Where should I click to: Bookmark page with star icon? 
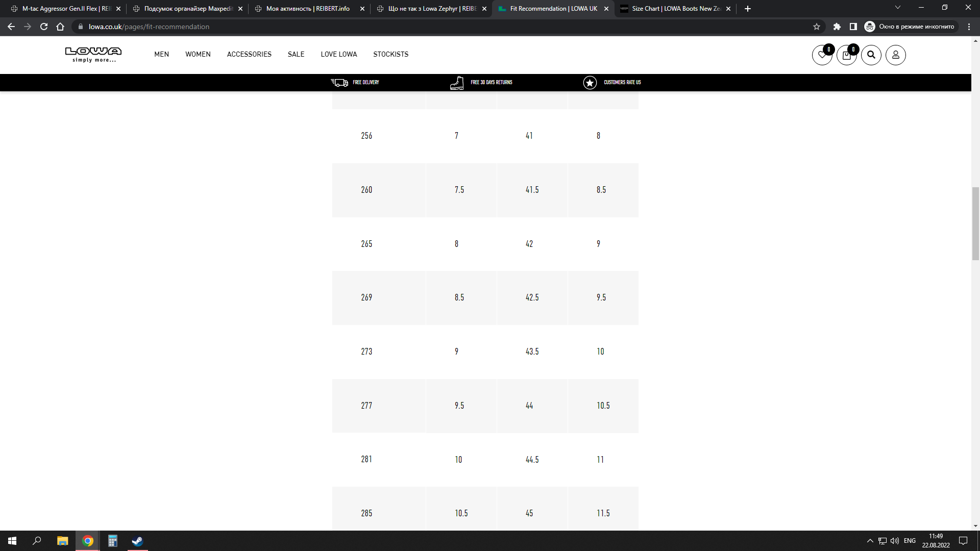pos(817,27)
